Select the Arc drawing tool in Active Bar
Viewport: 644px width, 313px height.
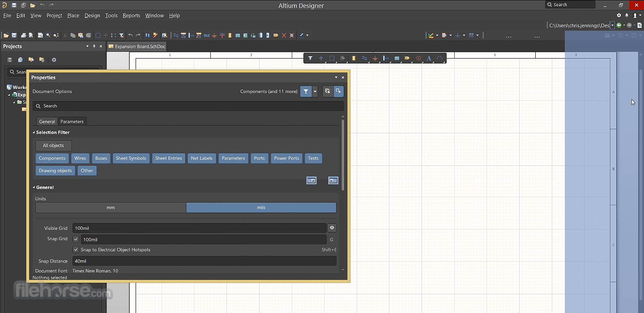click(x=439, y=58)
